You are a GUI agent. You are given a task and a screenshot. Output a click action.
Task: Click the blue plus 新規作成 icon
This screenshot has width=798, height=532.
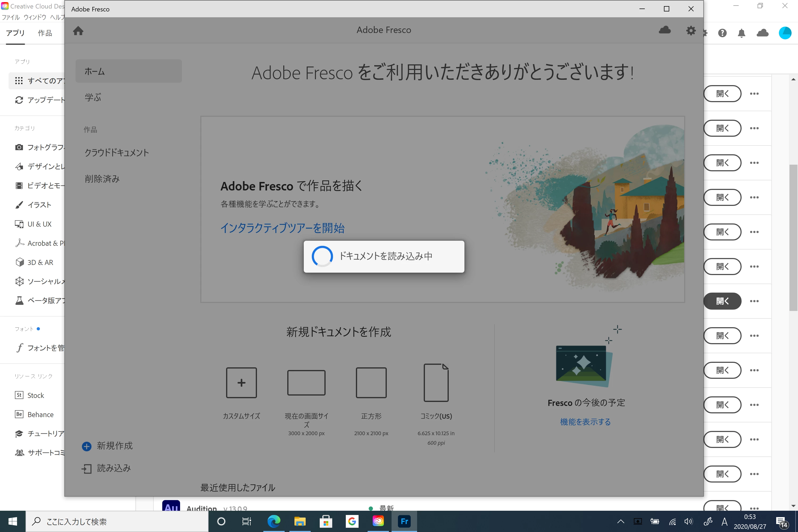tap(86, 446)
